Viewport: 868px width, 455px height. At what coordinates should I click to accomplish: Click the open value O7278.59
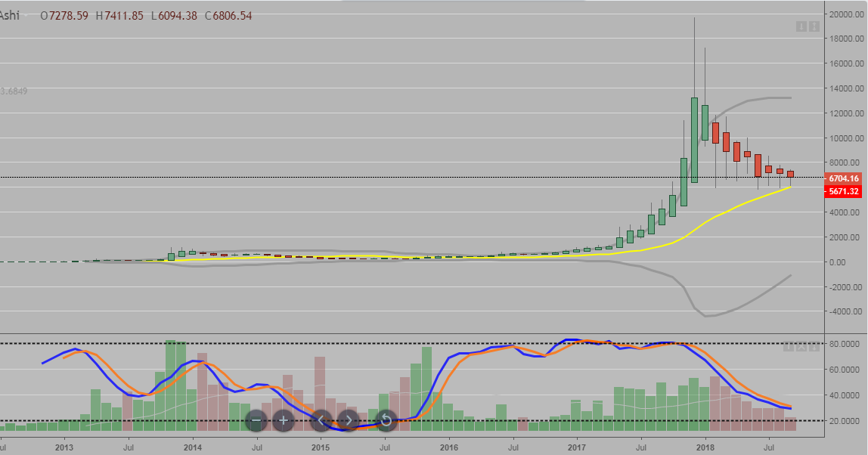tap(64, 16)
